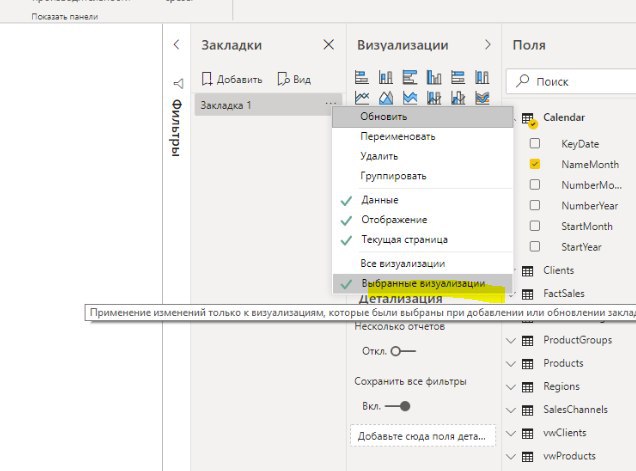Screen dimensions: 636x471
Task: Uncheck the NameMonth field checkbox
Action: point(535,164)
